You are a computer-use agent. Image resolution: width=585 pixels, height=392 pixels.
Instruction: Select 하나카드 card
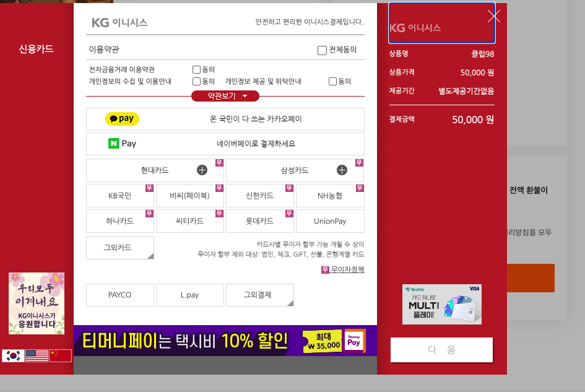(119, 221)
